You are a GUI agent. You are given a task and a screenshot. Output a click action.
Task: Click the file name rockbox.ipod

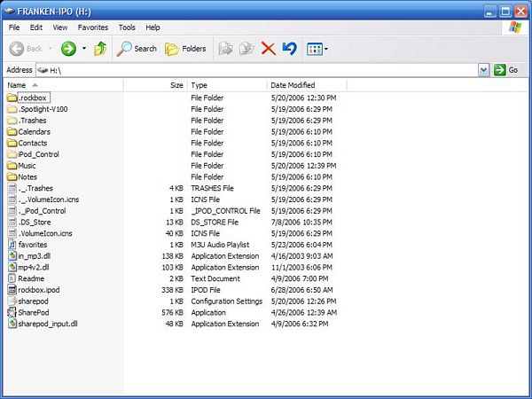[x=39, y=290]
